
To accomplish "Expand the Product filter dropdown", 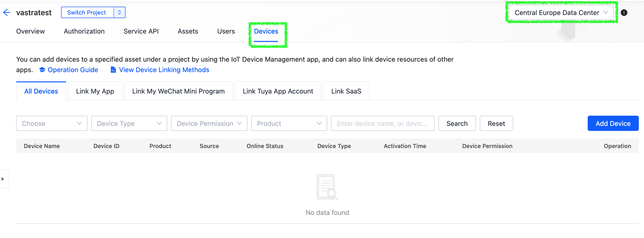I will [289, 123].
